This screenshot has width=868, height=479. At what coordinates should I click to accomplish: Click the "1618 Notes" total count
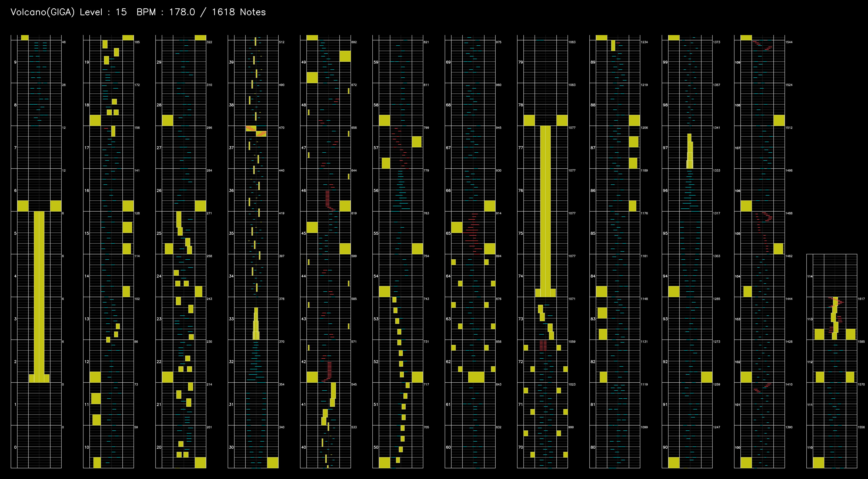(x=239, y=12)
